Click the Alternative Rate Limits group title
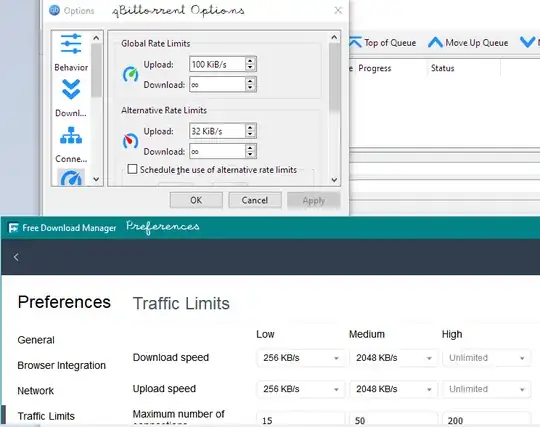This screenshot has width=540, height=427. (164, 110)
